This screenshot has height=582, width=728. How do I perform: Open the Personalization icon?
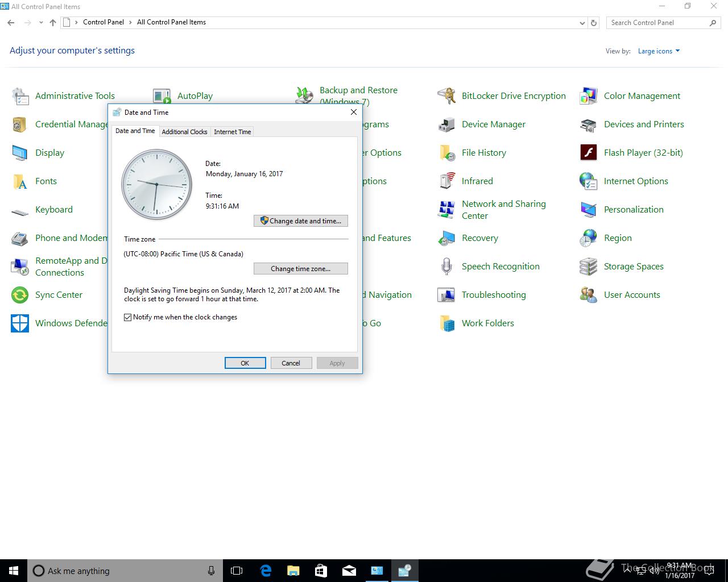coord(589,210)
